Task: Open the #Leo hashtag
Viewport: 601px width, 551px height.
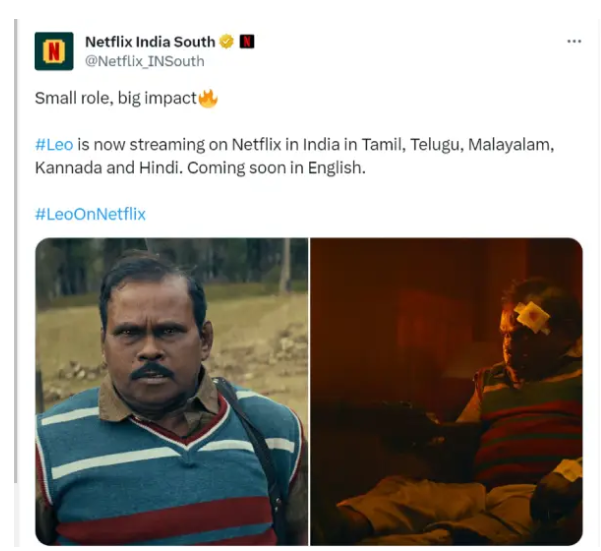Action: point(54,145)
